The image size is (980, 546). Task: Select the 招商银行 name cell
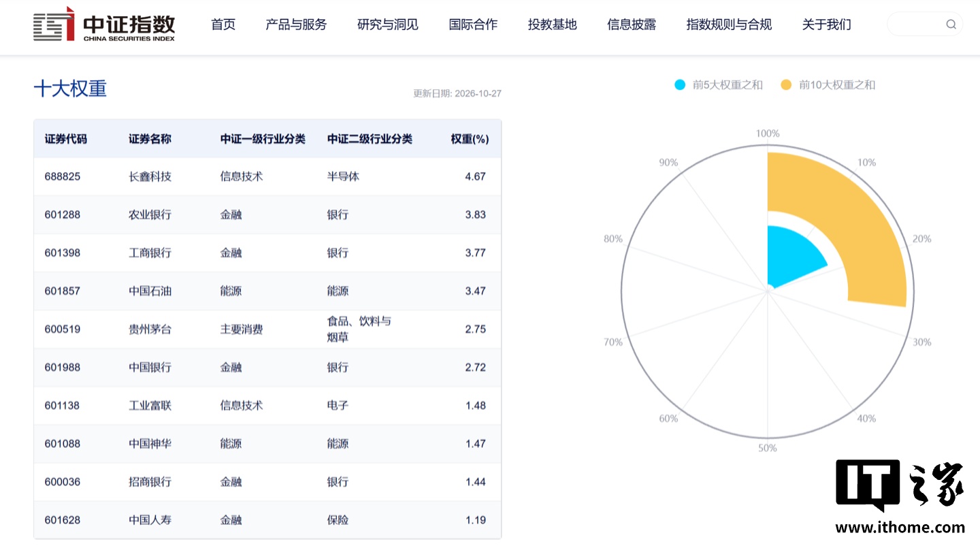(x=150, y=481)
